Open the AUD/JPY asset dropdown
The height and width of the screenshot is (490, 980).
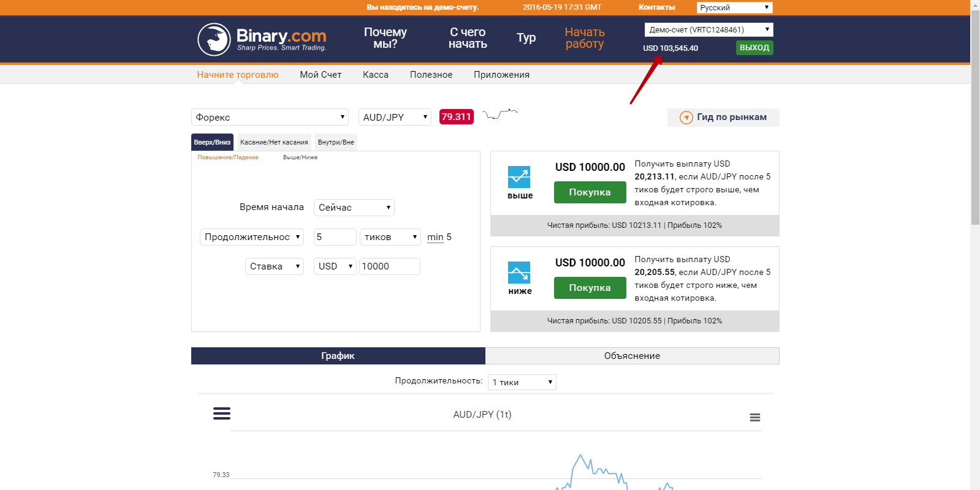pos(395,117)
